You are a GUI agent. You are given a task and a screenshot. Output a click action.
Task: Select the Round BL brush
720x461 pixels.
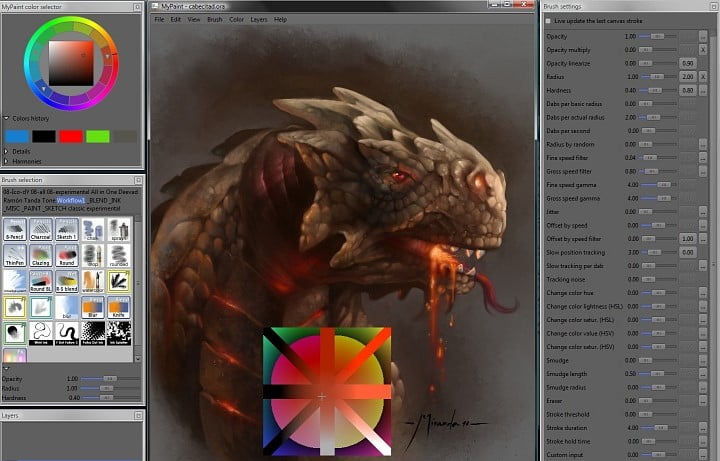[40, 281]
